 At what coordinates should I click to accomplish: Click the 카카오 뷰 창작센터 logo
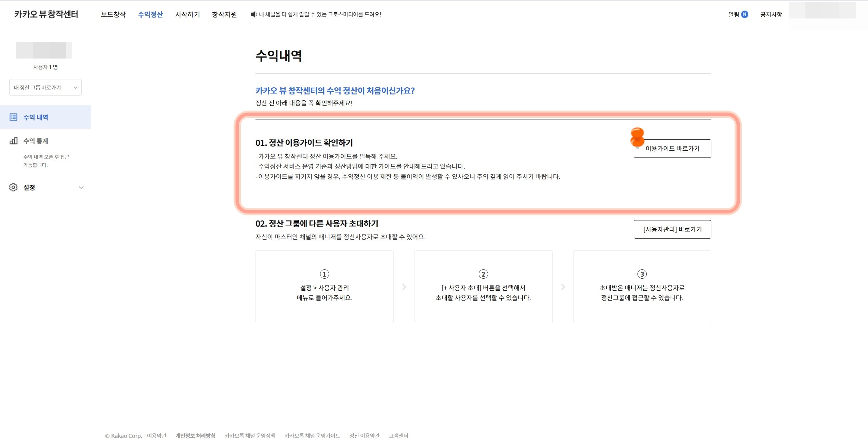45,14
